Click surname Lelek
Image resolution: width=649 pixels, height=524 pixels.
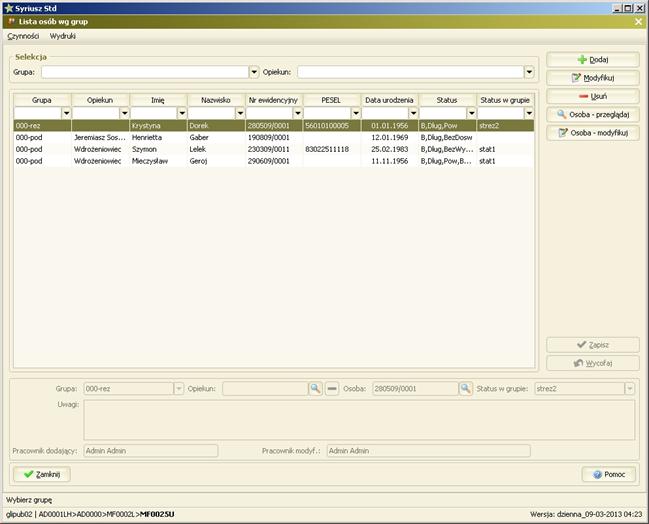(197, 149)
